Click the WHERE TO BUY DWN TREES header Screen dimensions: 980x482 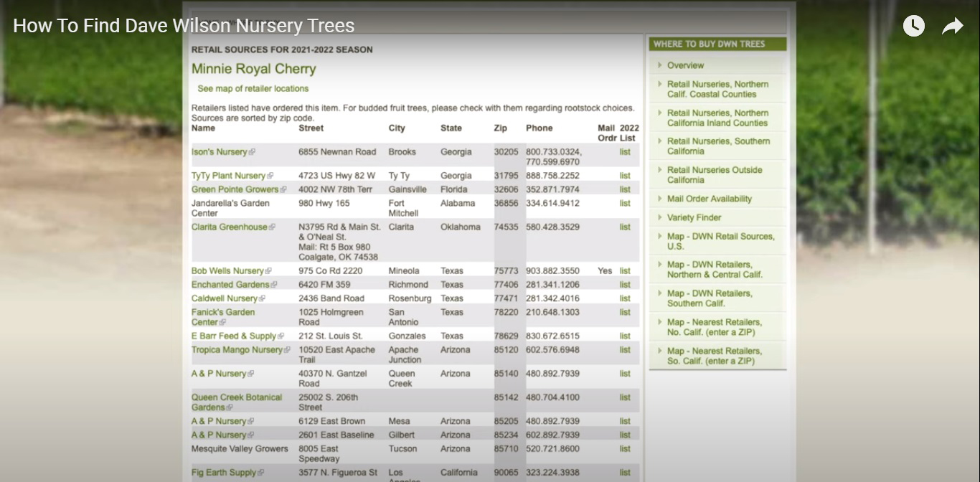[x=717, y=44]
